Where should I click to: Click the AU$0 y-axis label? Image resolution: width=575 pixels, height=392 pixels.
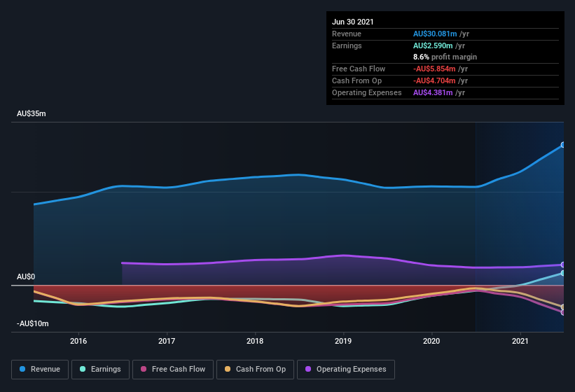[x=26, y=276]
